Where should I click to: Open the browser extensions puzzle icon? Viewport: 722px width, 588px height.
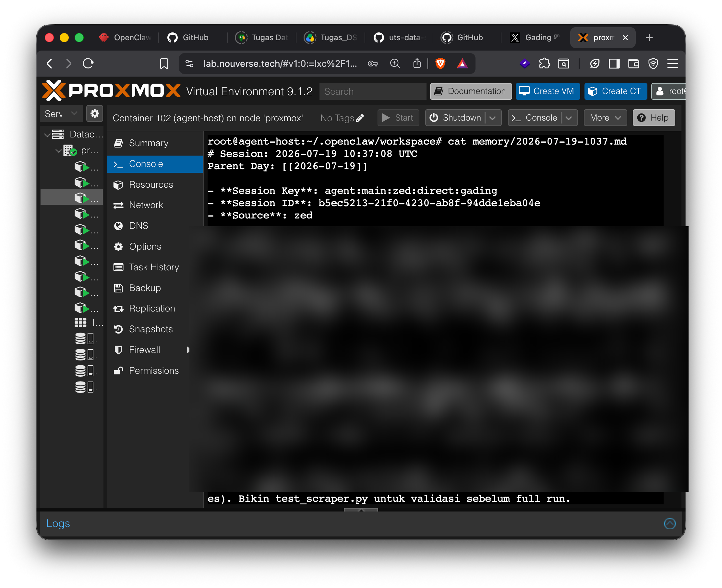pos(544,63)
